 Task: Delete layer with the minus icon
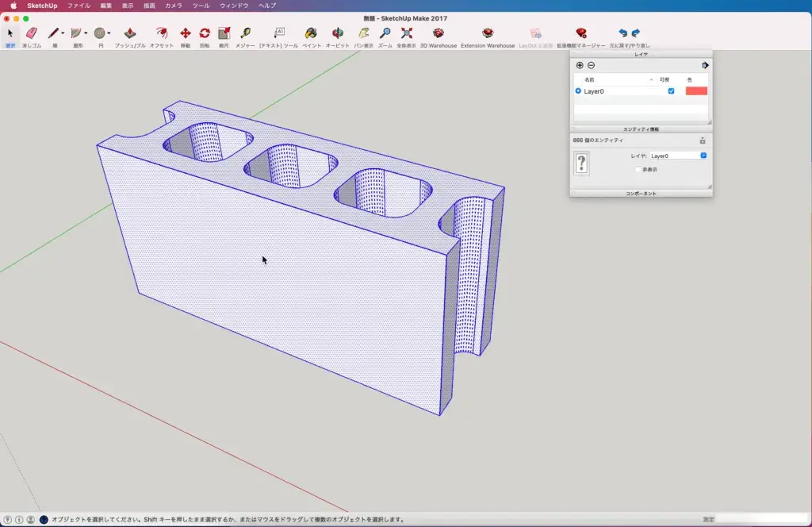[x=591, y=65]
